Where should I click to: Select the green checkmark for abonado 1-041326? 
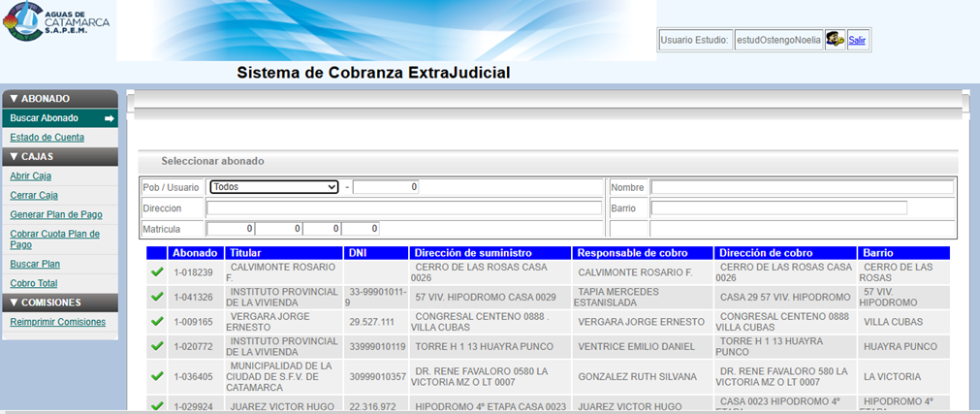coord(157,297)
